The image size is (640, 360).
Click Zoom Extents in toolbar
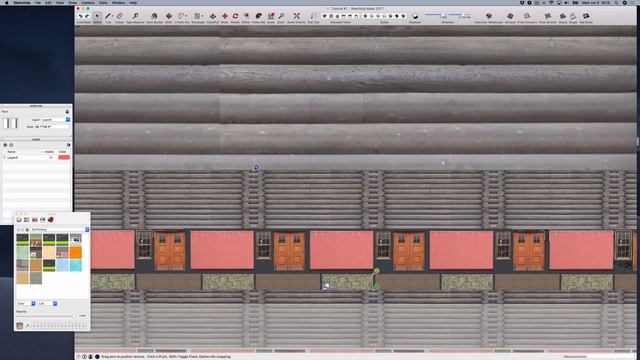coord(296,16)
